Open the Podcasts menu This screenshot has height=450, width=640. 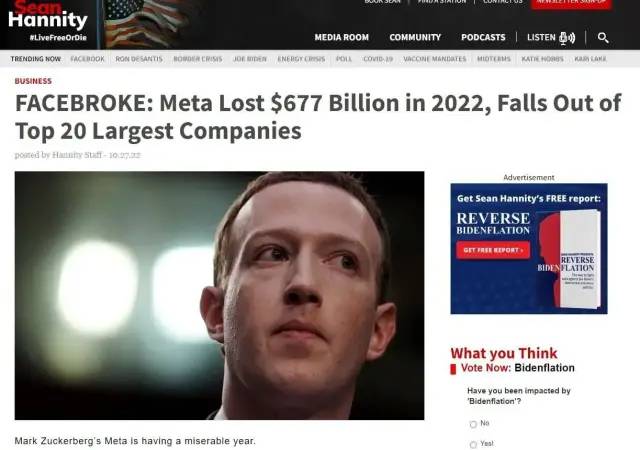pos(483,38)
